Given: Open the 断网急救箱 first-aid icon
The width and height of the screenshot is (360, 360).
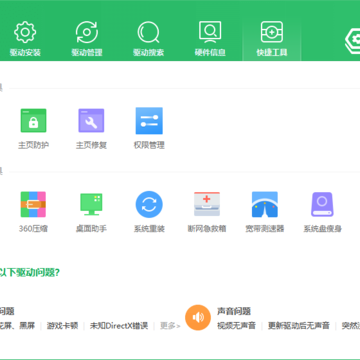Looking at the screenshot, I should [x=207, y=204].
